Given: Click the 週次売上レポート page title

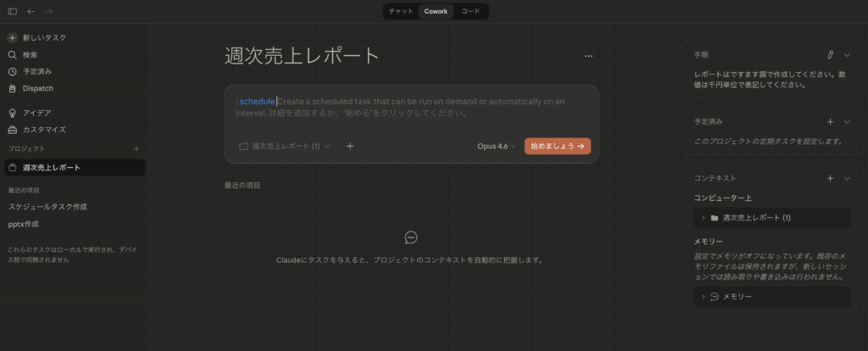Looking at the screenshot, I should pos(303,56).
